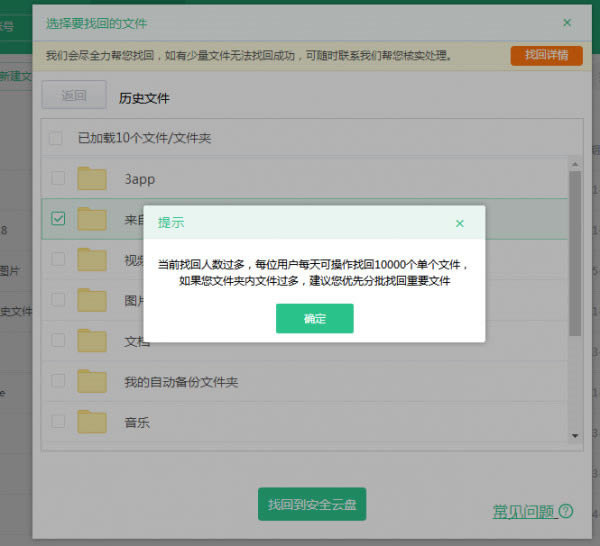The height and width of the screenshot is (546, 600).
Task: Close the 选择要找回的文件 window
Action: point(567,22)
